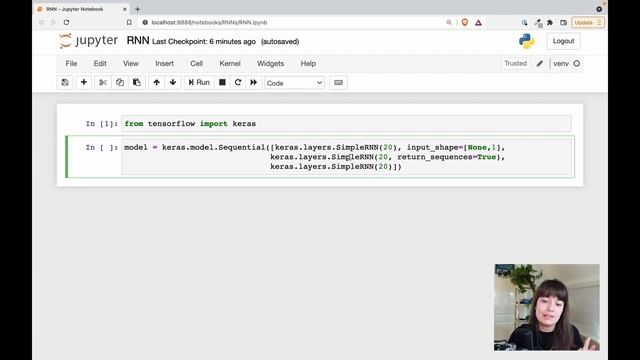Click the webcam video overlay thumbnail

(547, 307)
